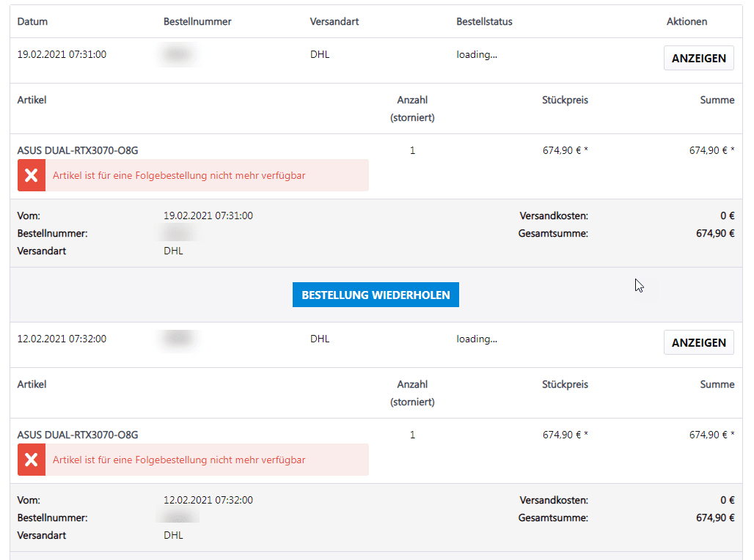Click ANZEIGEN for the 19.02.2021 order
754x560 pixels.
click(x=698, y=59)
